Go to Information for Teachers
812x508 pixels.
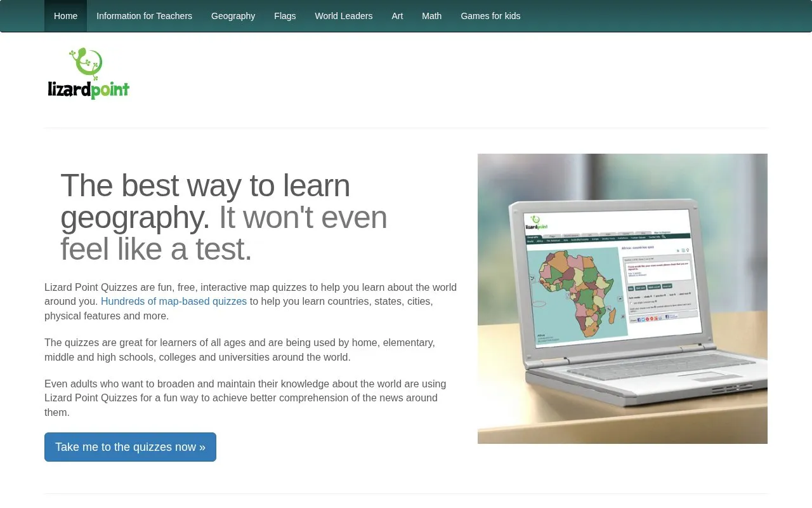144,16
